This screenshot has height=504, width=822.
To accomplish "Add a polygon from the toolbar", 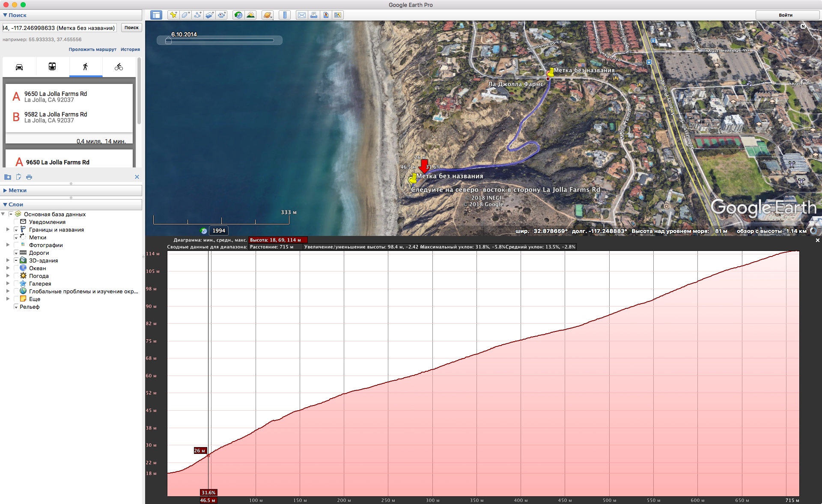I will (x=185, y=15).
